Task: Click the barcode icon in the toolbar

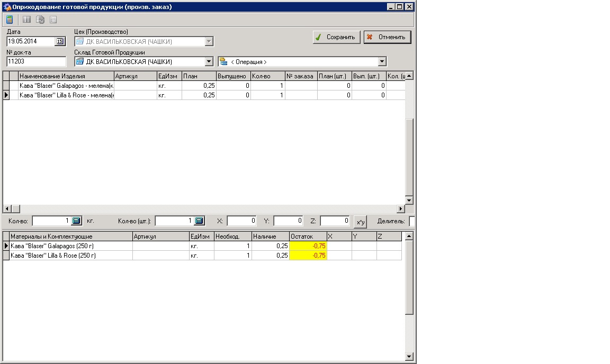Action: (x=26, y=20)
